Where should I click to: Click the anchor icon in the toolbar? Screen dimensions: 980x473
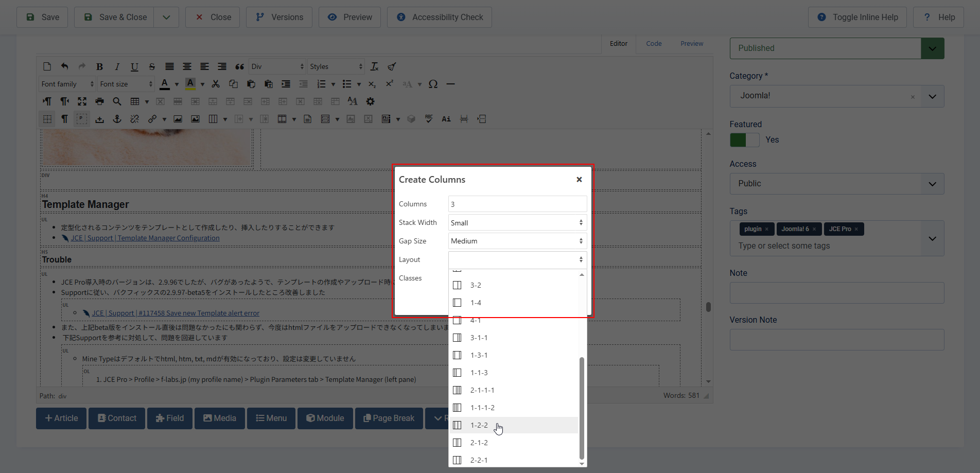coord(117,119)
